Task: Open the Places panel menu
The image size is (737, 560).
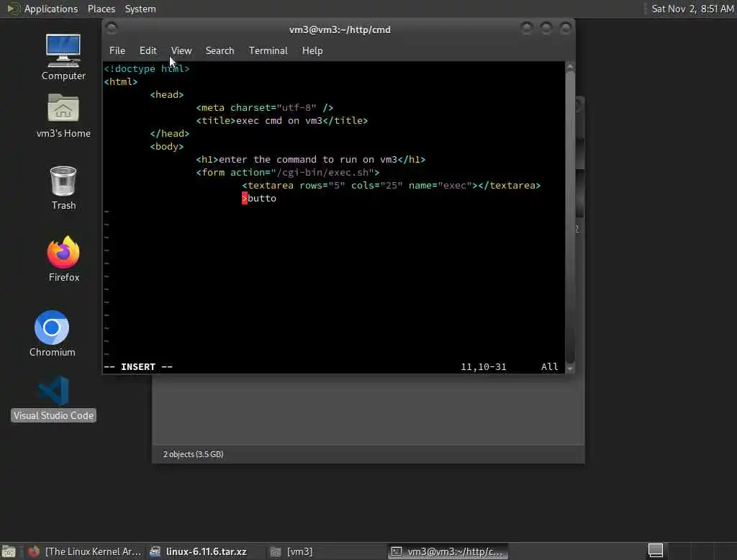Action: click(101, 9)
